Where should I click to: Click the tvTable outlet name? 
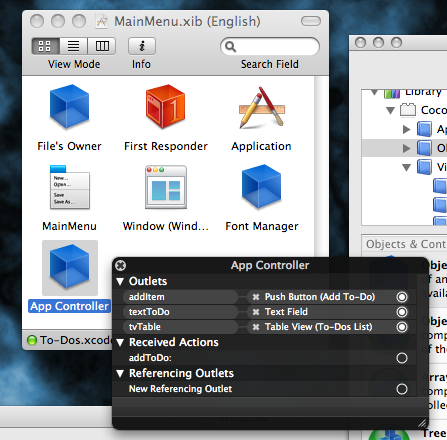tap(145, 327)
